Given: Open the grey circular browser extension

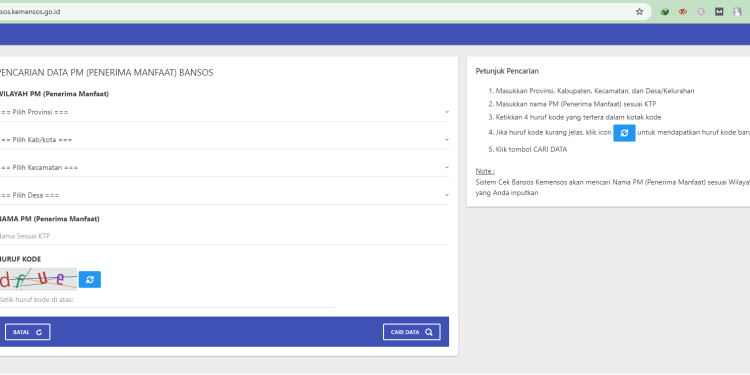Looking at the screenshot, I should pos(701,12).
